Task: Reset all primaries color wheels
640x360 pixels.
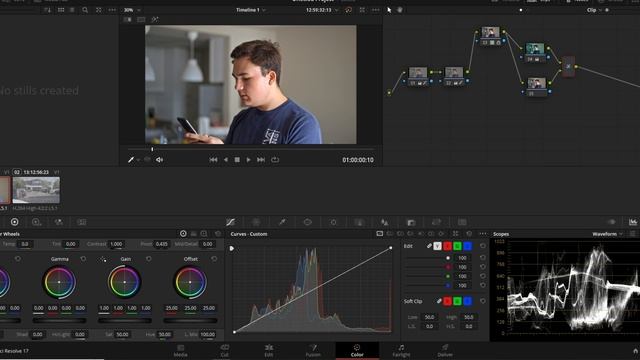Action: point(218,234)
